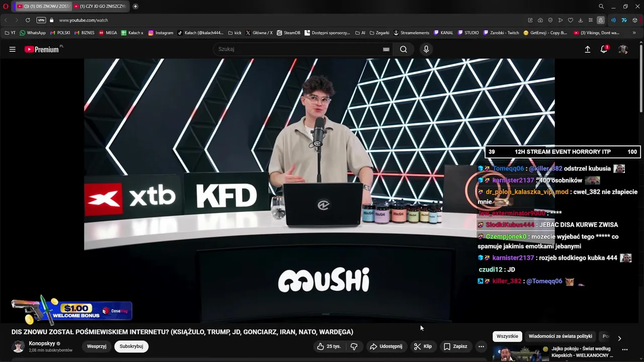644x362 pixels.
Task: Click the Konopskyy channel avatar
Action: point(19,346)
